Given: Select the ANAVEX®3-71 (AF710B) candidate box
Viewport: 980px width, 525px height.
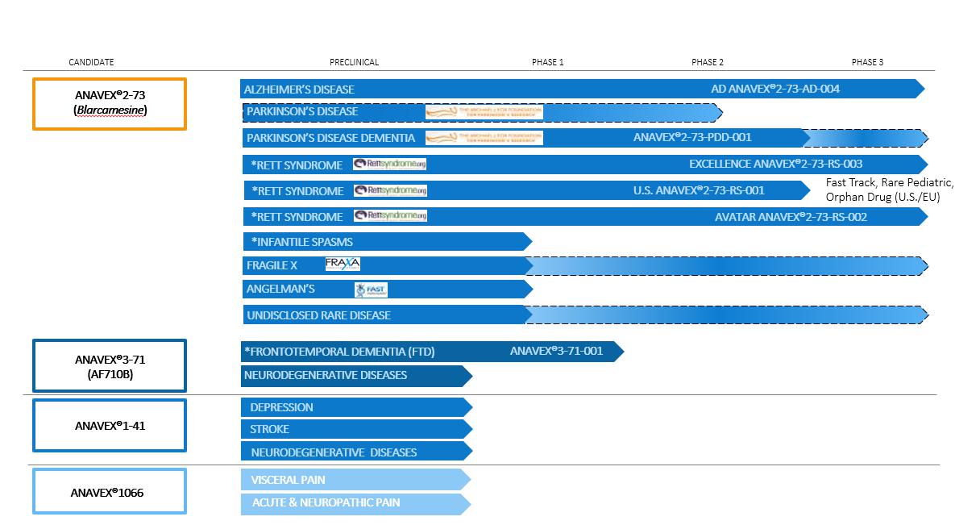Looking at the screenshot, I should [110, 366].
